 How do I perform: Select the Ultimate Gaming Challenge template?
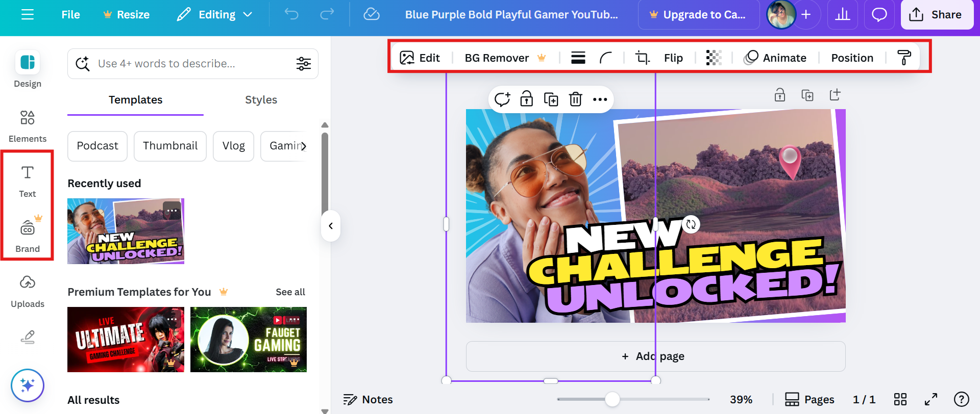click(x=126, y=340)
